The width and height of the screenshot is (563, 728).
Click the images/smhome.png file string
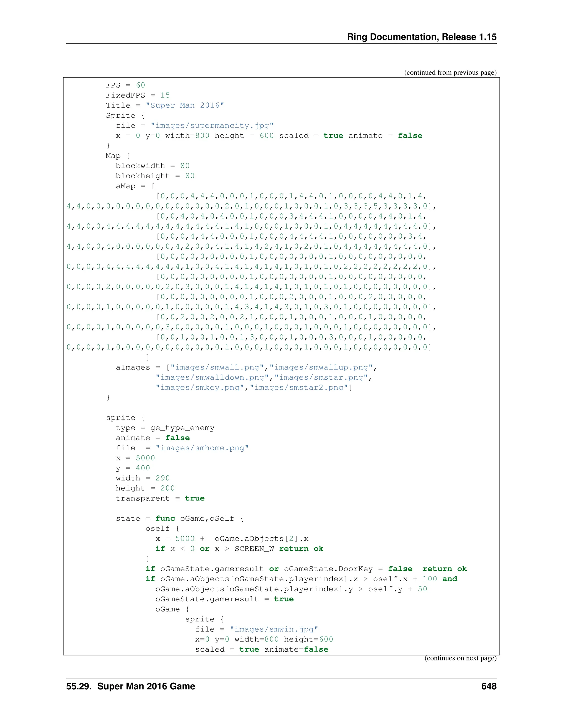202,448
